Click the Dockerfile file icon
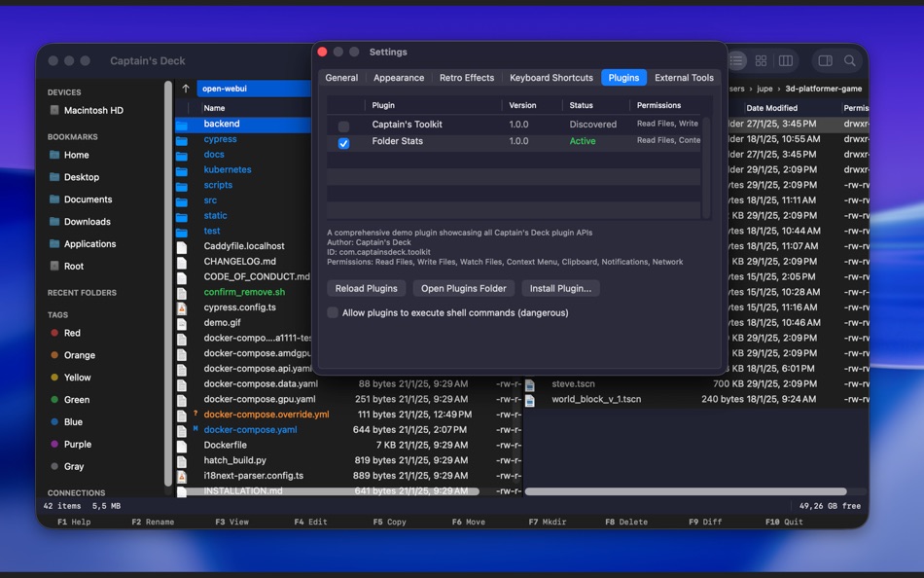This screenshot has height=578, width=924. 182,446
